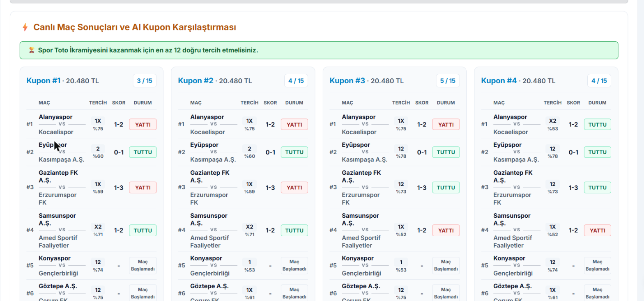Click X2 %71 pick for Samsunspor in Kupon #1
This screenshot has height=301, width=644.
coord(98,230)
